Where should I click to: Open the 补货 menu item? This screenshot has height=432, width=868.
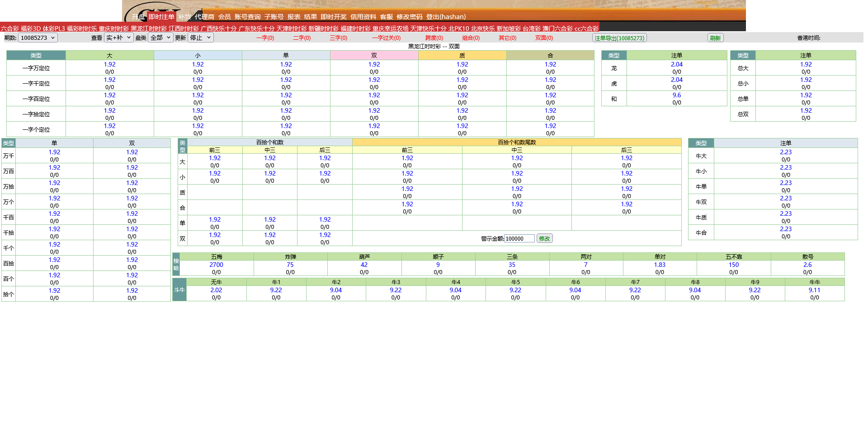tap(184, 17)
